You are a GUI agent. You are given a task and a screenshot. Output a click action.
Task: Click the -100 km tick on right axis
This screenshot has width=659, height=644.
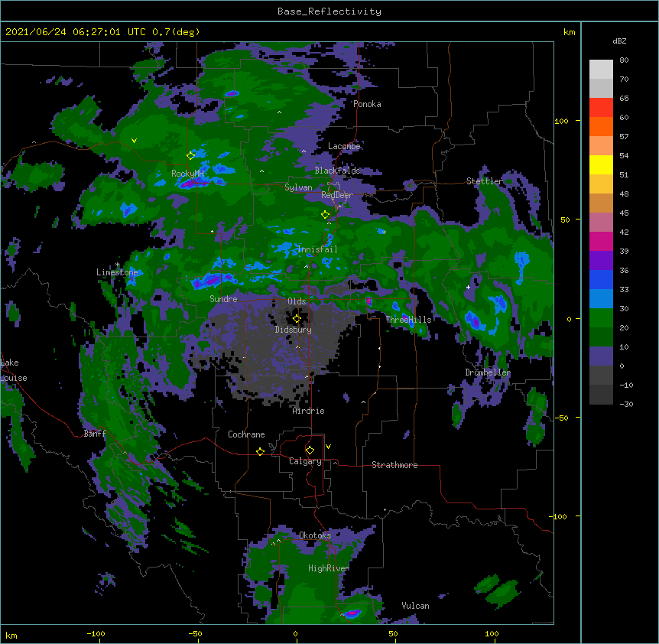coord(559,516)
